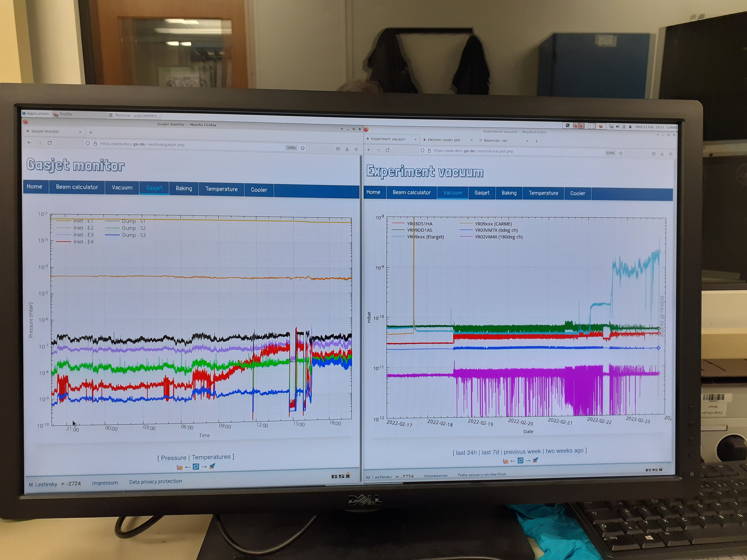Open Firefox hamburger menu in Gasjet window
Image resolution: width=747 pixels, height=560 pixels.
356,149
